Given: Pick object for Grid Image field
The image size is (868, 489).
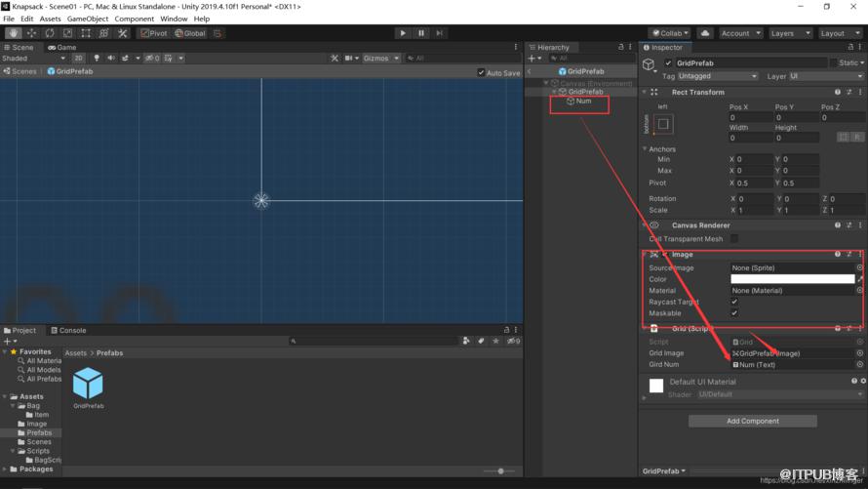Looking at the screenshot, I should click(x=859, y=353).
